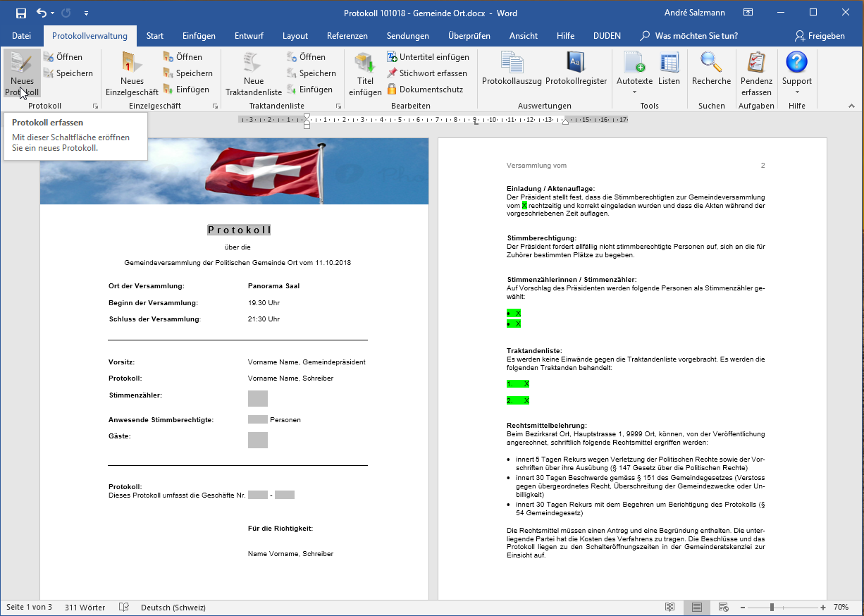
Task: Switch to Web Layout view
Action: coord(722,608)
